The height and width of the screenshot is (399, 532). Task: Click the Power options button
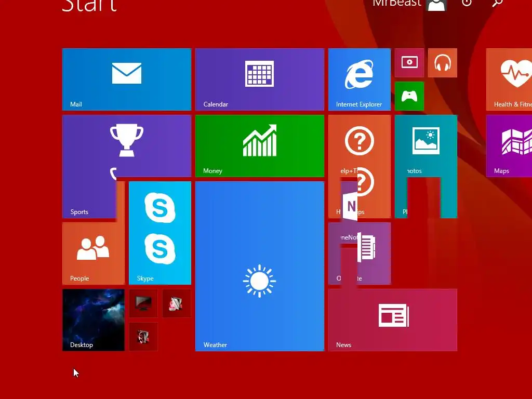(x=467, y=3)
